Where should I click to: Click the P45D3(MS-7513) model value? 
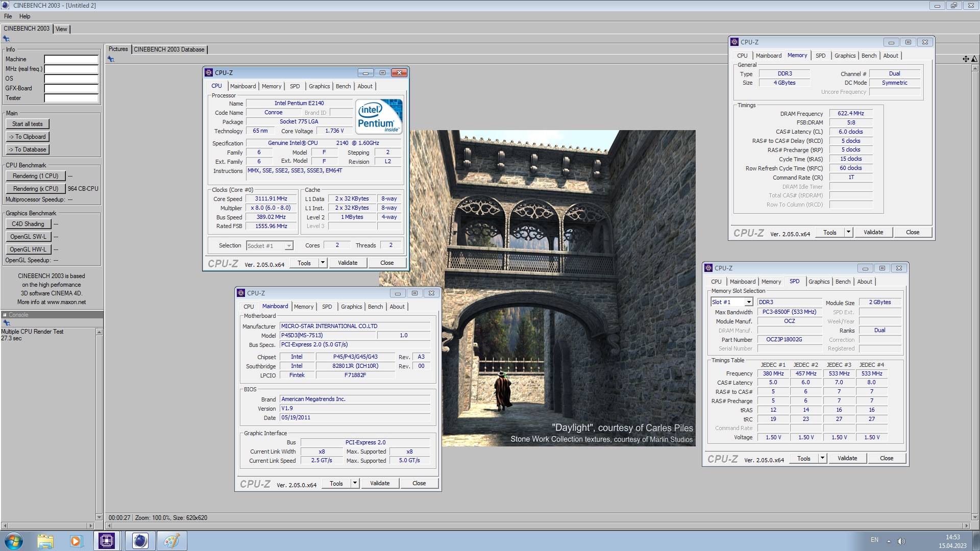click(328, 335)
